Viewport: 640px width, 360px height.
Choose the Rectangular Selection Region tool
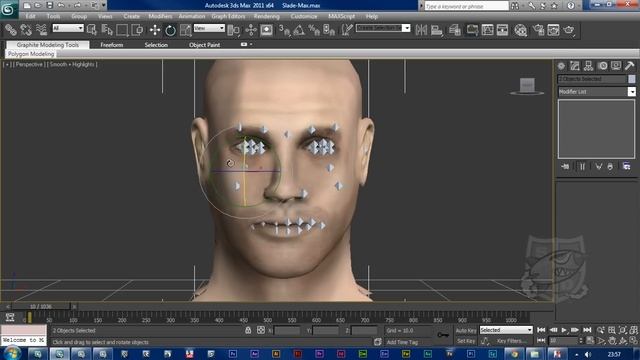[x=122, y=30]
